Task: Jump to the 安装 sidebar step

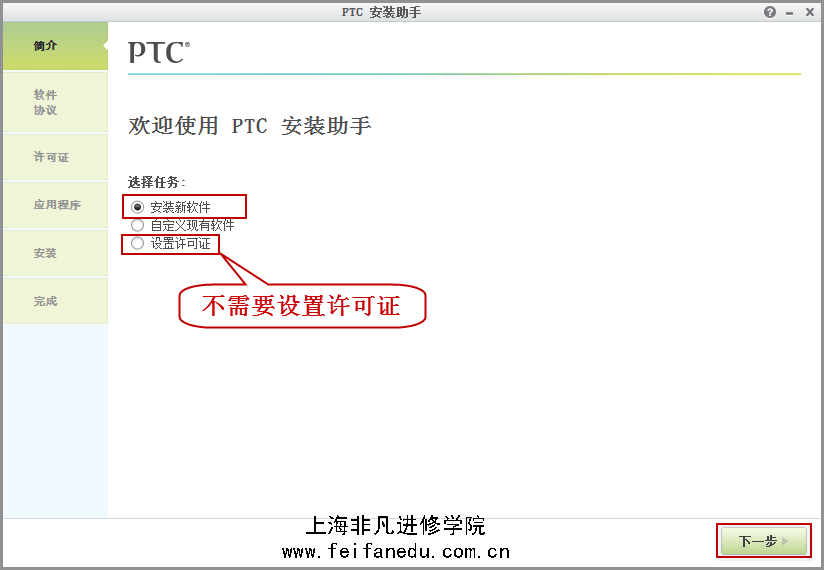Action: (x=55, y=253)
